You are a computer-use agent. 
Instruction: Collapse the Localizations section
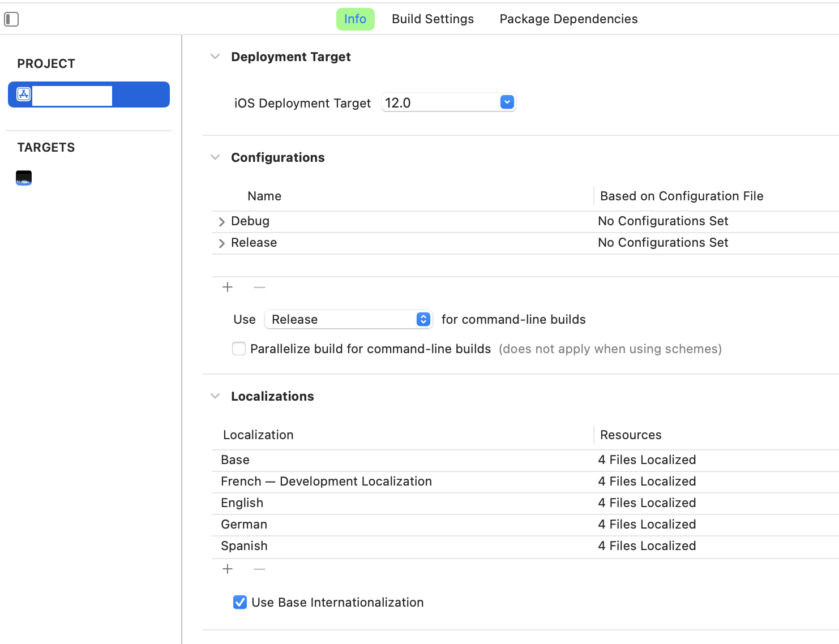(215, 396)
